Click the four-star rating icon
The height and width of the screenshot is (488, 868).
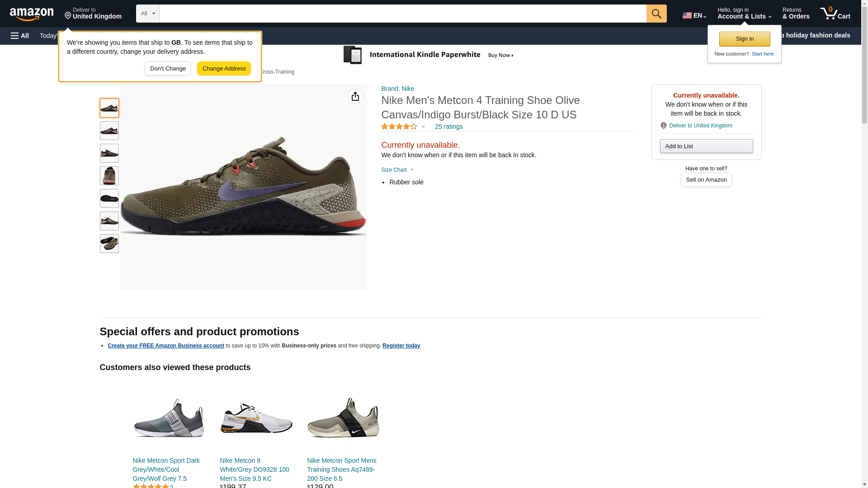[399, 127]
